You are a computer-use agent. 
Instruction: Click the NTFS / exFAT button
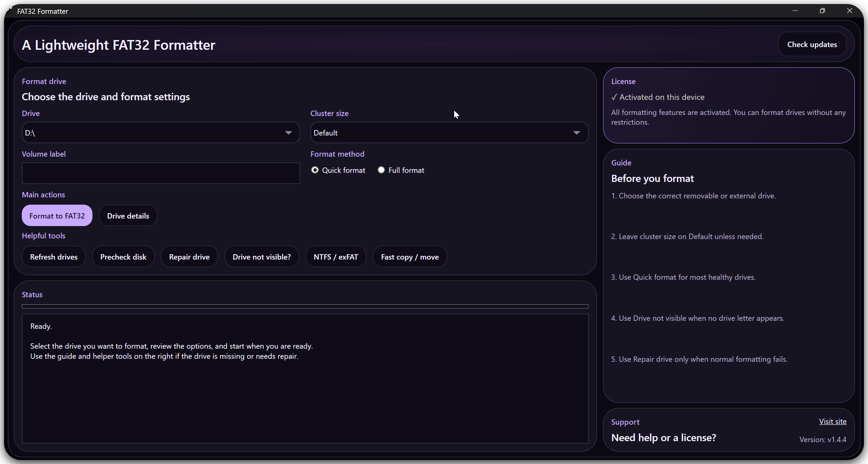click(336, 257)
